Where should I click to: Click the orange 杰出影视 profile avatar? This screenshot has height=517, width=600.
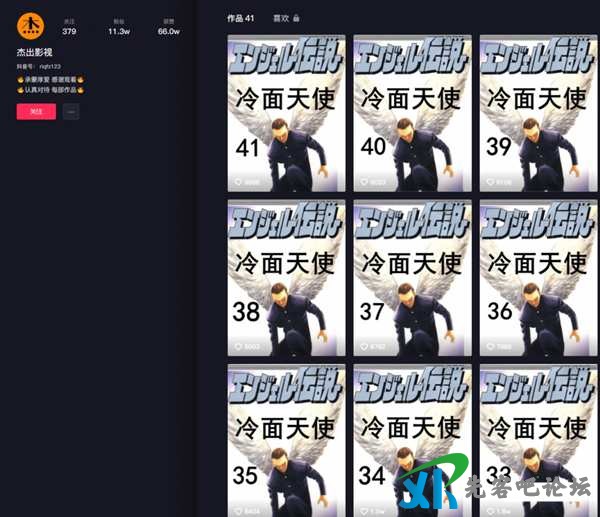click(x=31, y=25)
